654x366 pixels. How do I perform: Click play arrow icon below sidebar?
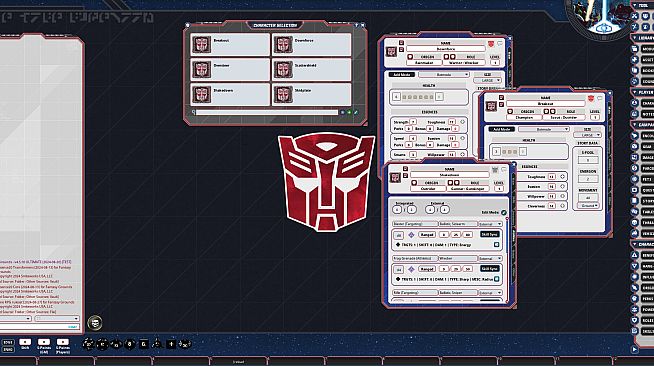point(634,349)
